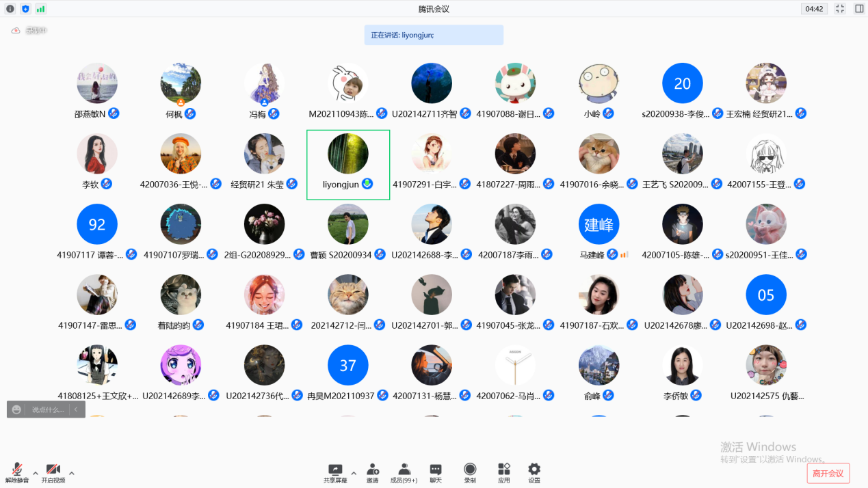Open the Chat (聊天) window
Screen dimensions: 868x488
coord(436,472)
